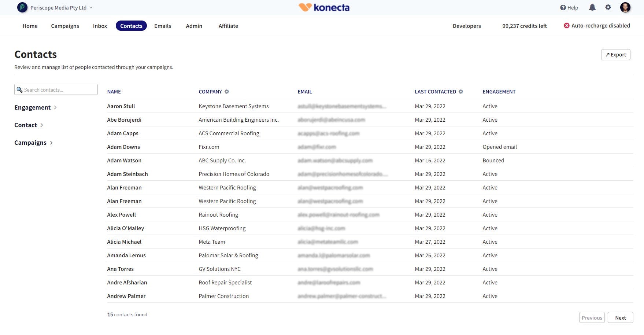The width and height of the screenshot is (644, 335).
Task: Open the Periscope Media Pty Ltd workspace dropdown
Action: [x=90, y=7]
